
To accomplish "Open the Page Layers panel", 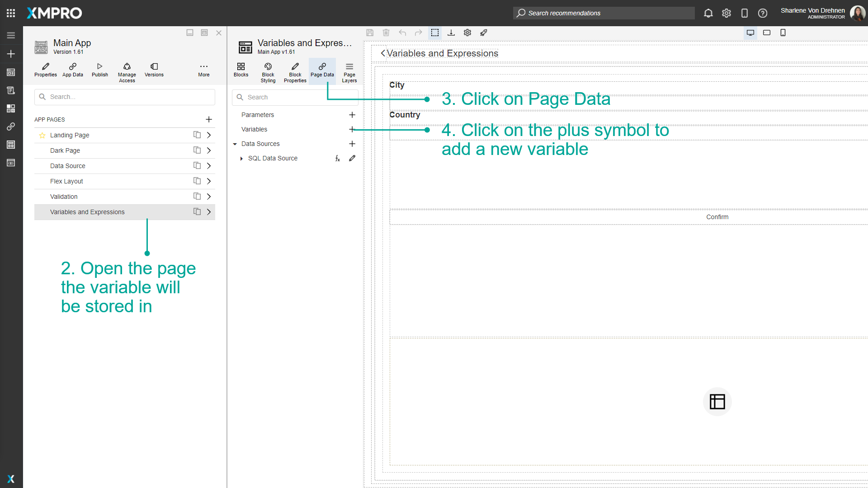I will 349,71.
